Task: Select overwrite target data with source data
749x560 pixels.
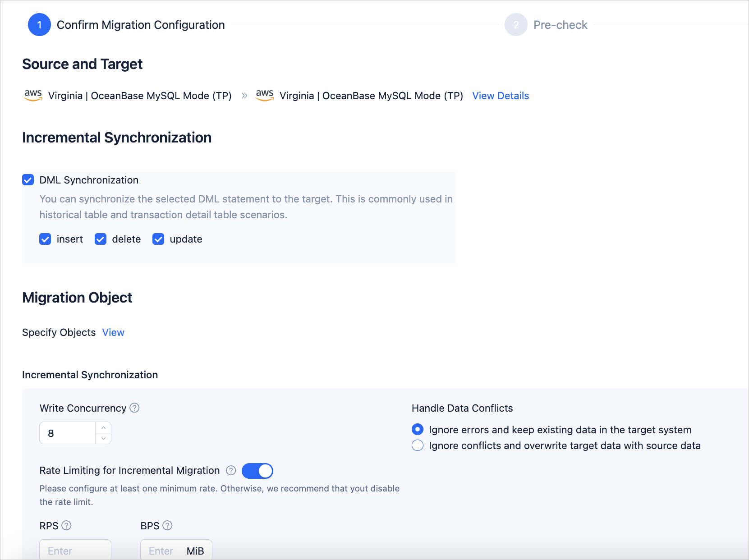Action: (418, 446)
